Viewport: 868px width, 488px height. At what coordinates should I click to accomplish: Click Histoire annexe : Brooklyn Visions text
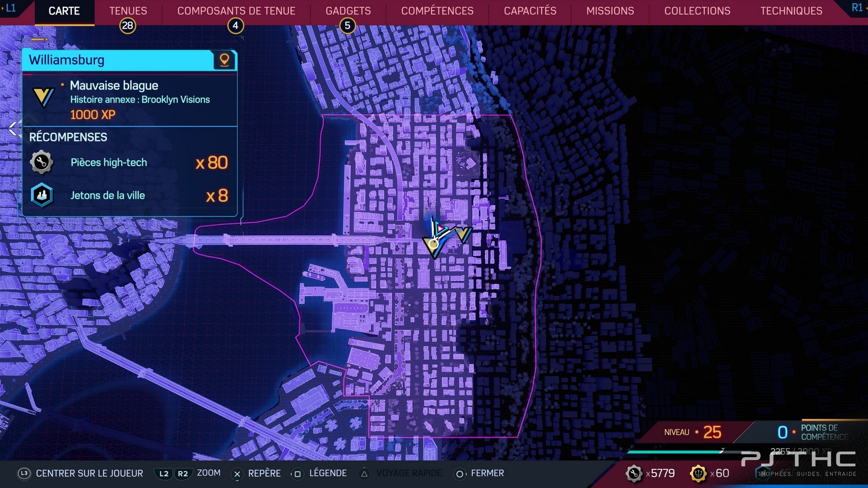(140, 99)
